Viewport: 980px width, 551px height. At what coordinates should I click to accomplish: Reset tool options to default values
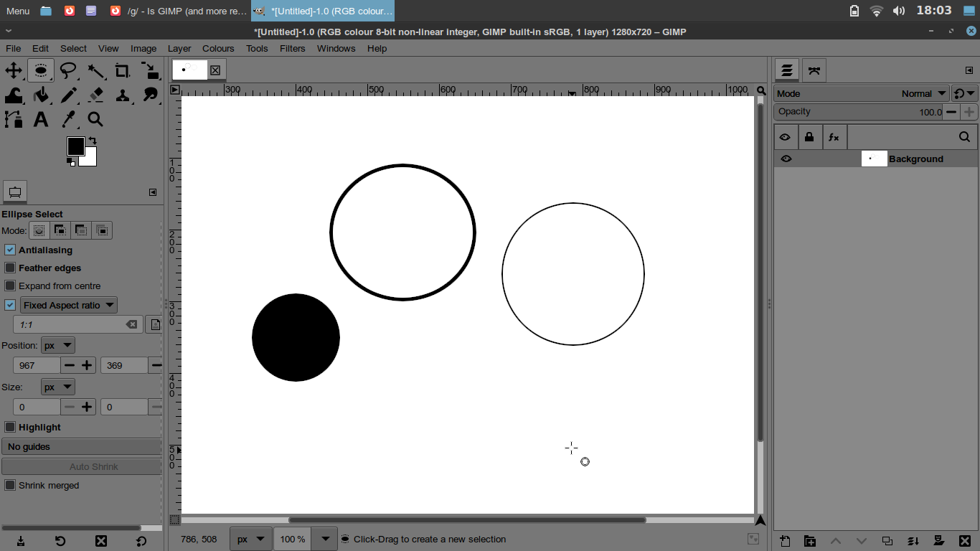tap(141, 541)
